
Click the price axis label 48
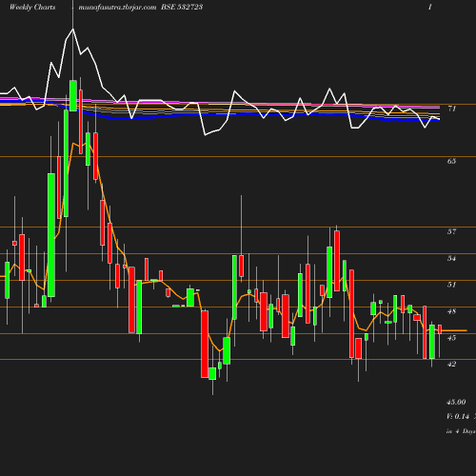(451, 311)
